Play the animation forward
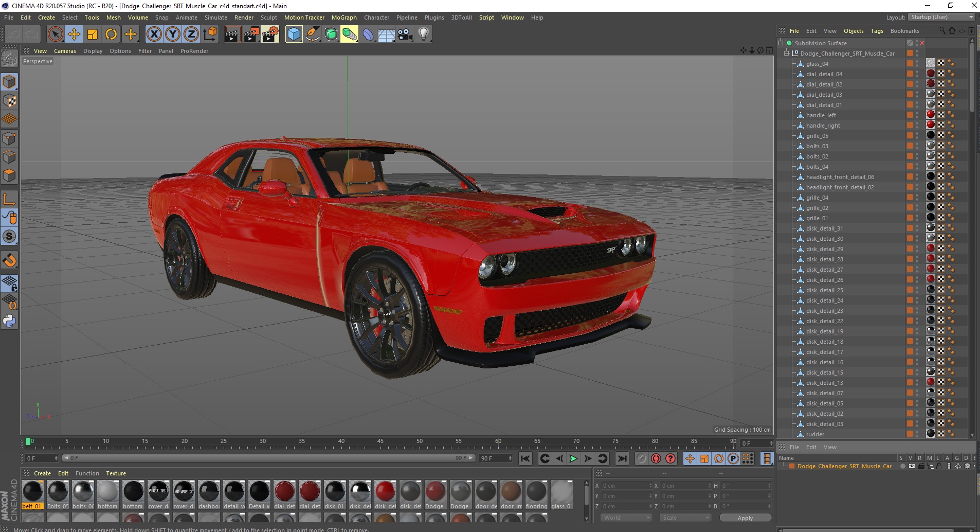This screenshot has height=532, width=980. pyautogui.click(x=573, y=458)
